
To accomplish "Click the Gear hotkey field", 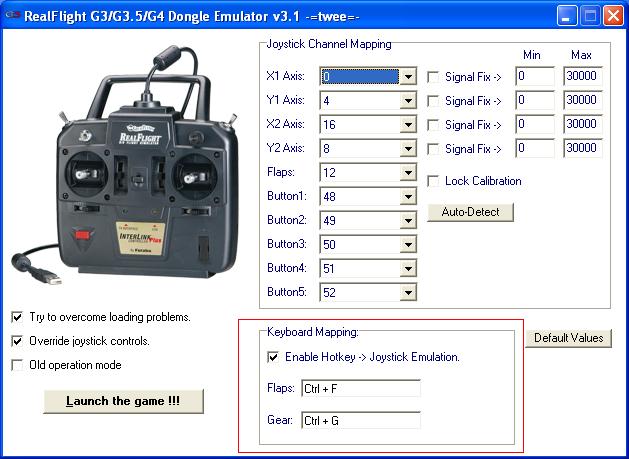I will tap(361, 420).
